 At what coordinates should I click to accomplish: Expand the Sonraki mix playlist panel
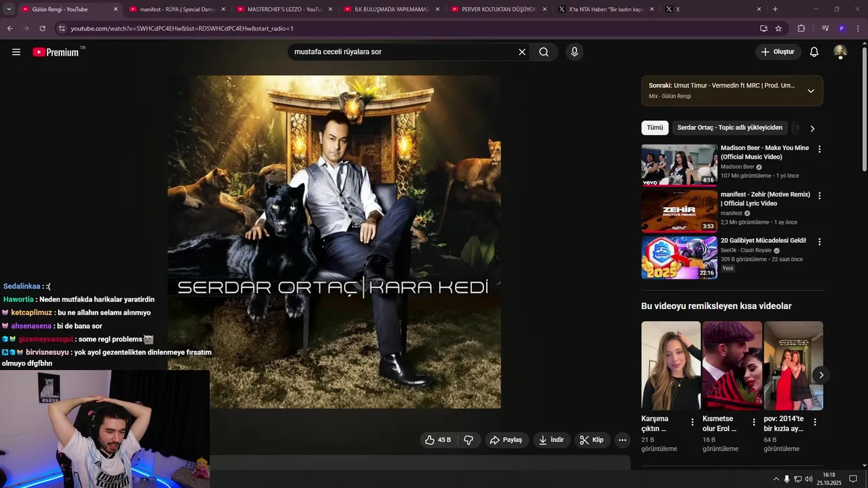810,91
